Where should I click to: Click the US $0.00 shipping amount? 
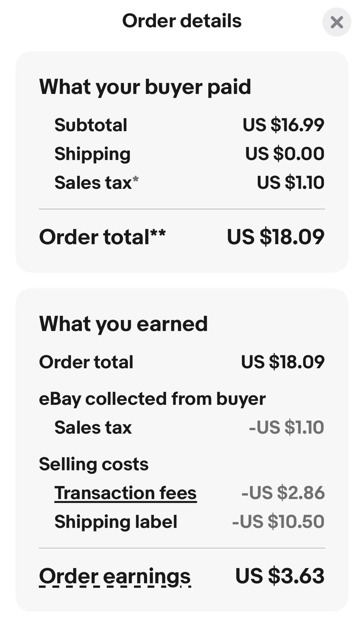pyautogui.click(x=284, y=154)
